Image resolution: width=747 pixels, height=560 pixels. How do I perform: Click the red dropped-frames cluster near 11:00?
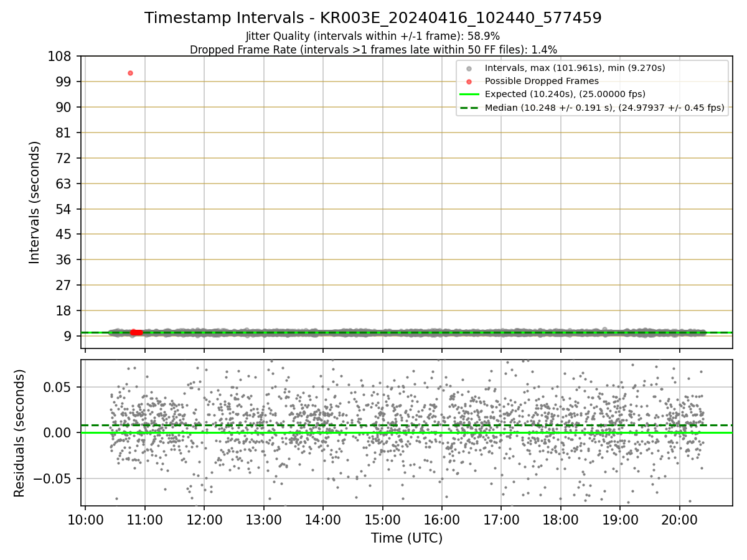click(136, 332)
